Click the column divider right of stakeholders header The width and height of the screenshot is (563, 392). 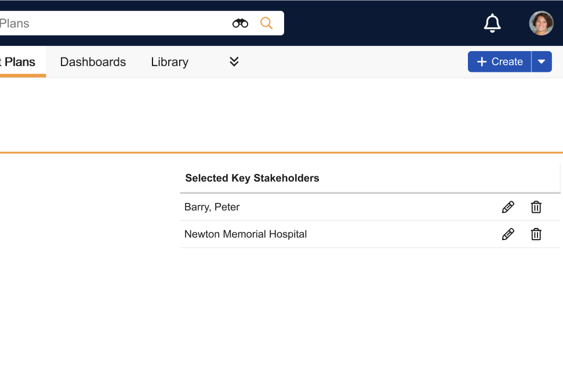coord(560,178)
